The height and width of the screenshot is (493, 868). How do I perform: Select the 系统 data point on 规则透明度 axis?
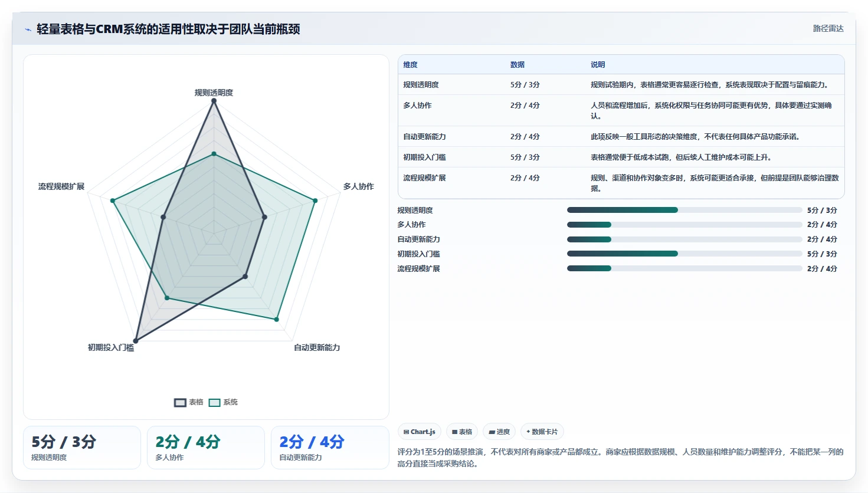tap(214, 154)
